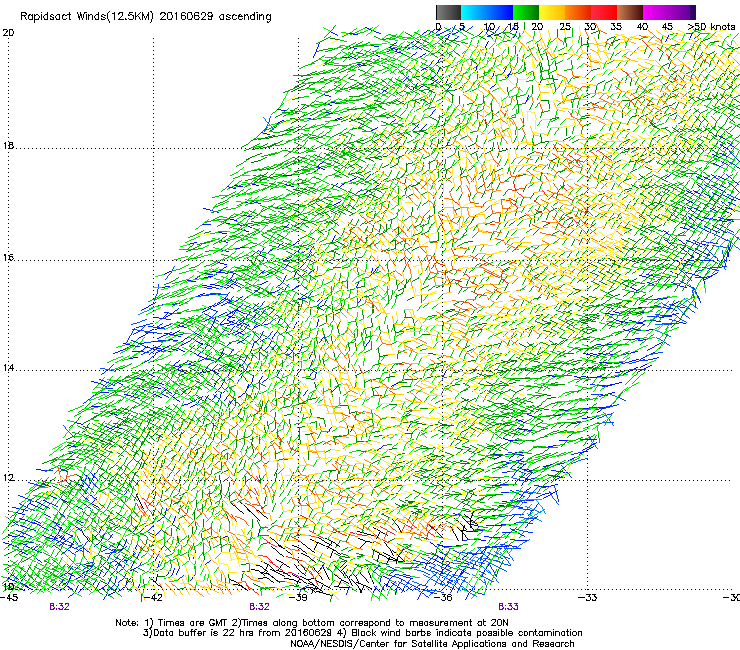The image size is (740, 650).
Task: Click the red 30-35 knots legend swatch
Action: point(604,12)
